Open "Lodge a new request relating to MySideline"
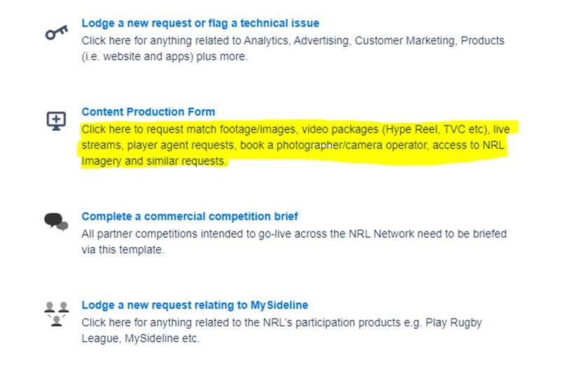The width and height of the screenshot is (588, 373). click(x=195, y=305)
